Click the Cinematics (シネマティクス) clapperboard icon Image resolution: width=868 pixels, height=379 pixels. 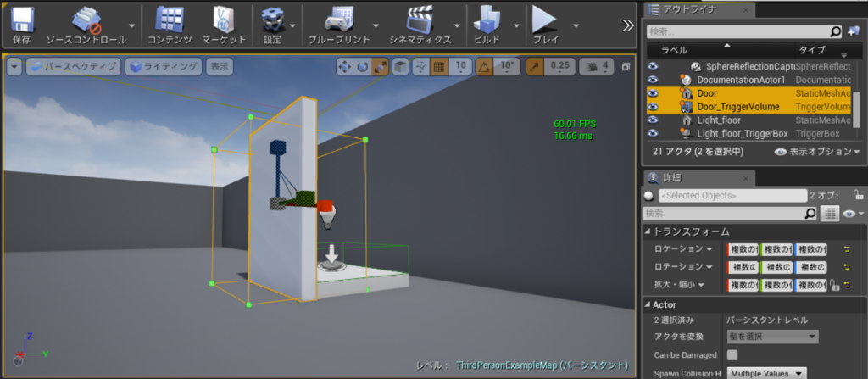pyautogui.click(x=420, y=20)
